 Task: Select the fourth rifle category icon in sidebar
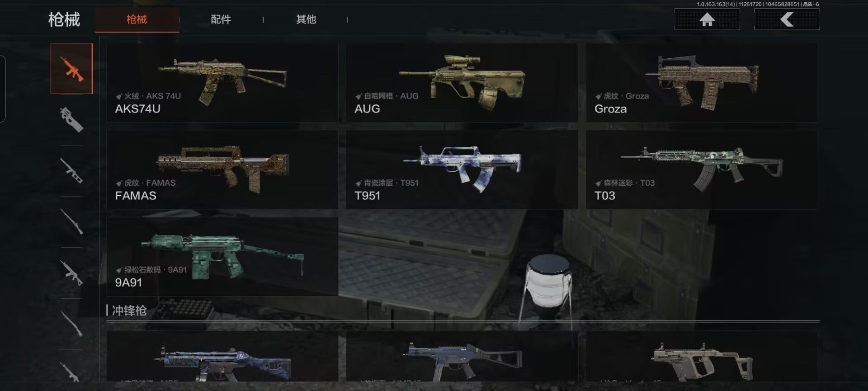coord(71,222)
